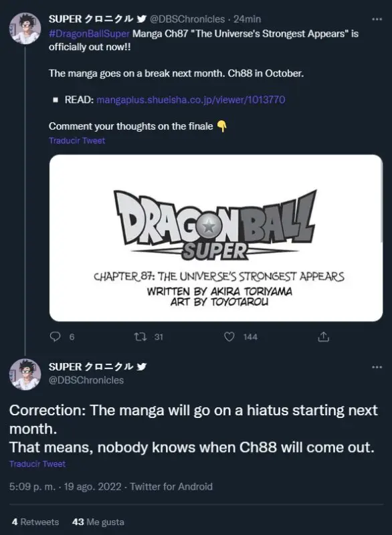392x535 pixels.
Task: Open the three-dot menu of first tweet
Action: (x=377, y=19)
